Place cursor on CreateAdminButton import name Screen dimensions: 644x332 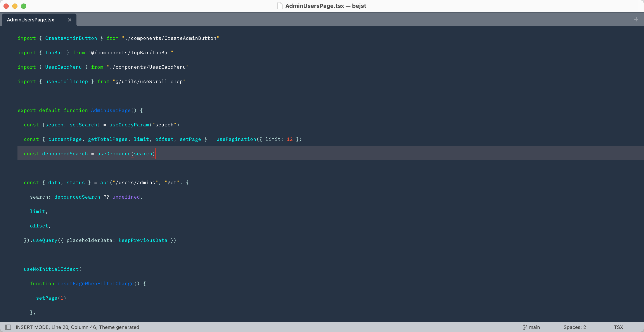[x=71, y=38]
